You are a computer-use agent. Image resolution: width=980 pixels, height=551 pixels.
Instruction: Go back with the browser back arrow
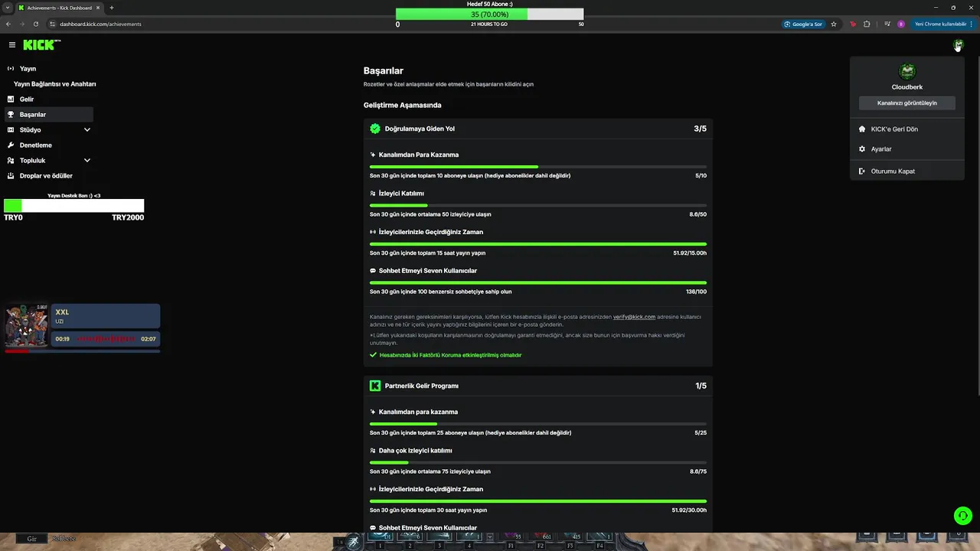(8, 24)
